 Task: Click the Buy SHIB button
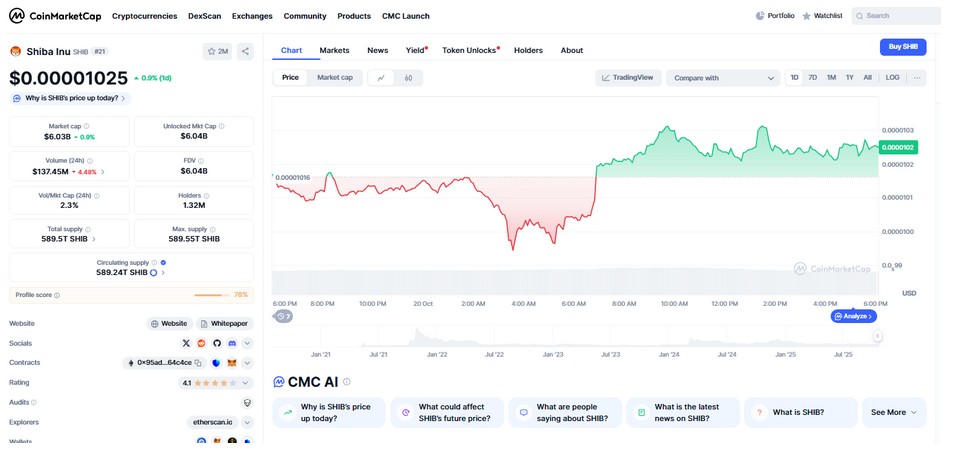(x=902, y=47)
